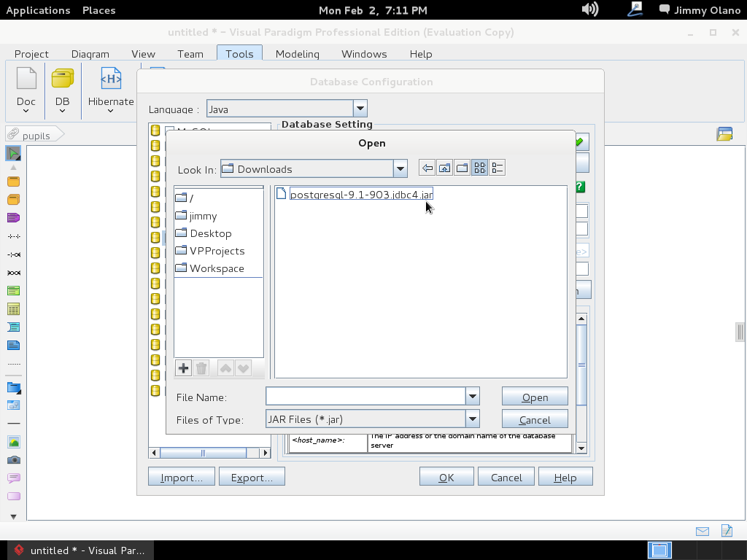Open the Modeling menu
This screenshot has height=560, width=747.
(297, 54)
